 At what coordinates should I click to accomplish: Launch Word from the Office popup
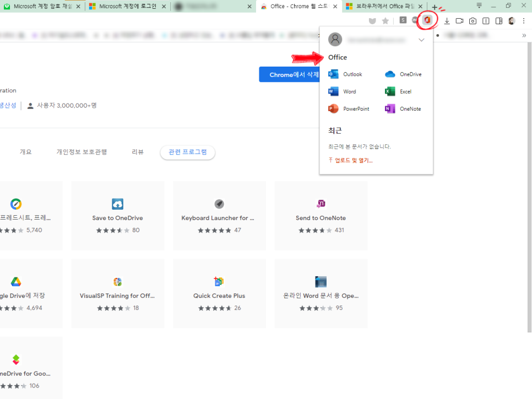click(x=348, y=91)
